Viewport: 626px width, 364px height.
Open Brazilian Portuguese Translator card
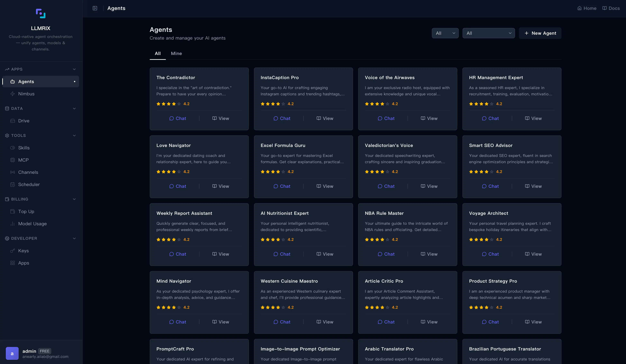[512, 352]
